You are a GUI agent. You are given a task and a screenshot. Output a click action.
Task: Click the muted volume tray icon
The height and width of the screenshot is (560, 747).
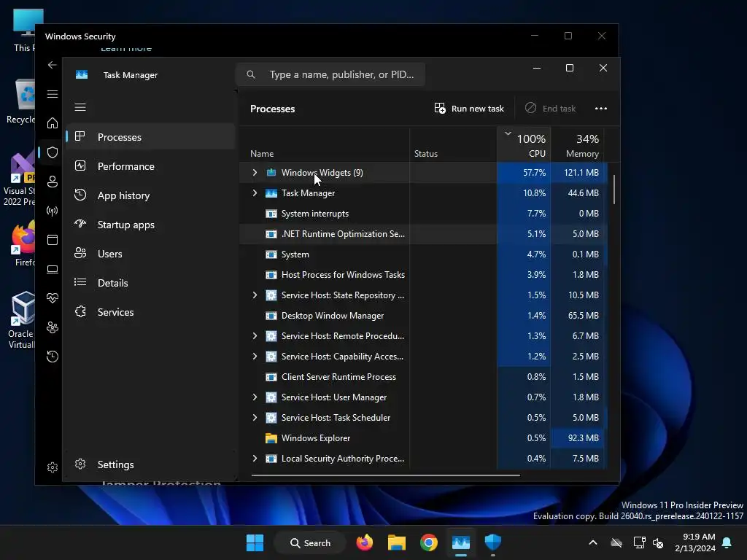click(659, 542)
